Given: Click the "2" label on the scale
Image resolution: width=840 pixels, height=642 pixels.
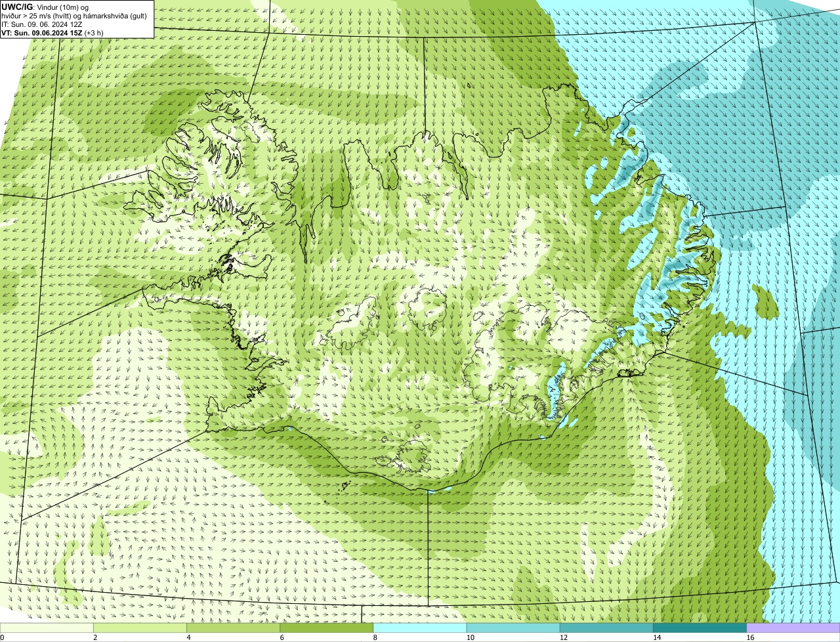Looking at the screenshot, I should 95,637.
